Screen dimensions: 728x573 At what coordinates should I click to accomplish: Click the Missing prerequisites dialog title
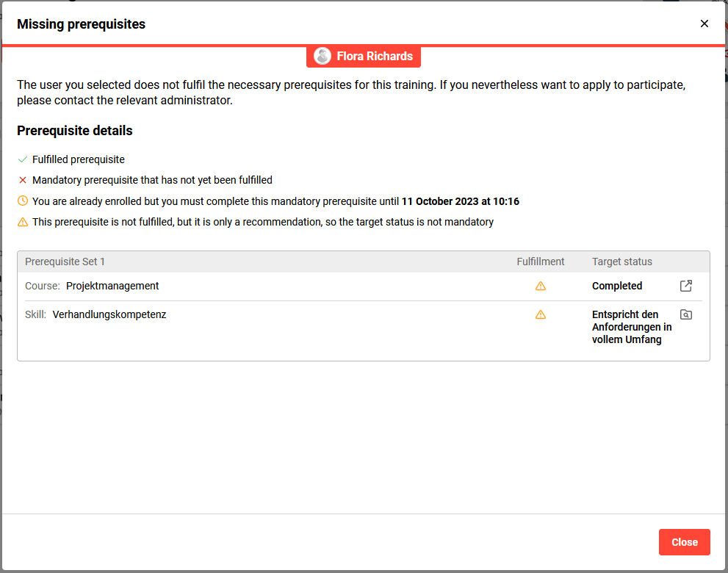click(x=81, y=24)
